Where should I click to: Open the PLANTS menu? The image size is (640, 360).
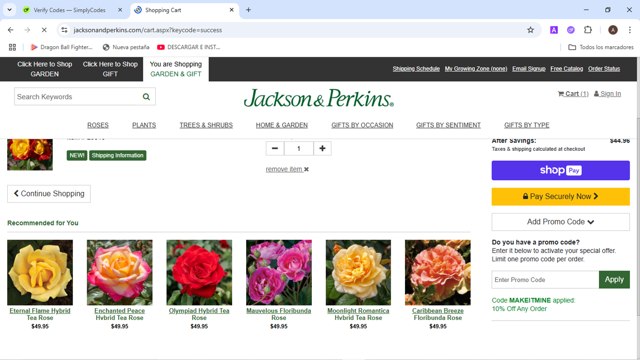144,125
